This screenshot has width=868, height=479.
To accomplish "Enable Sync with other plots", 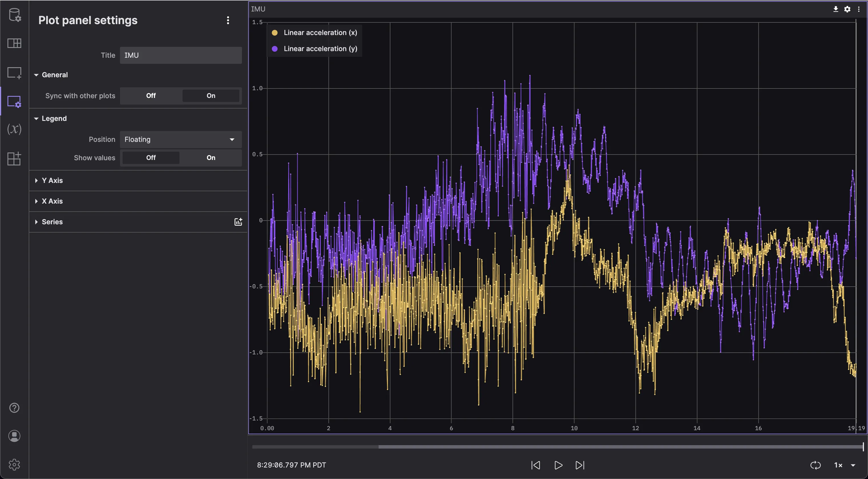I will 211,96.
